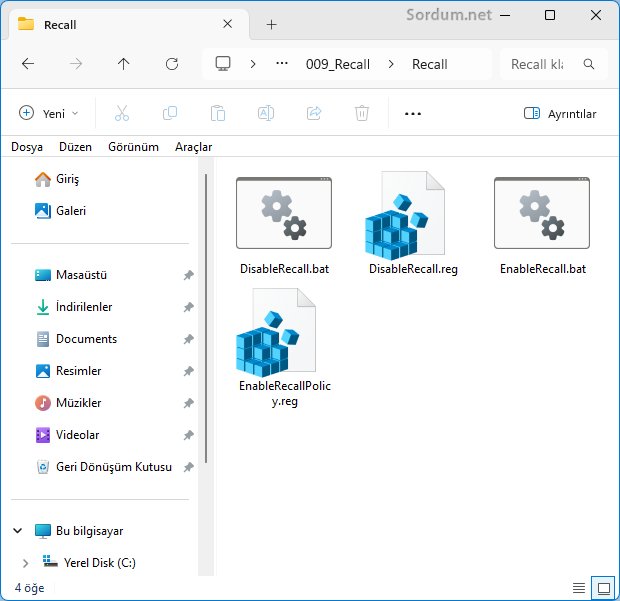Viewport: 620px width, 601px height.
Task: Navigate to 009_Recall in the breadcrumb
Action: click(x=337, y=64)
